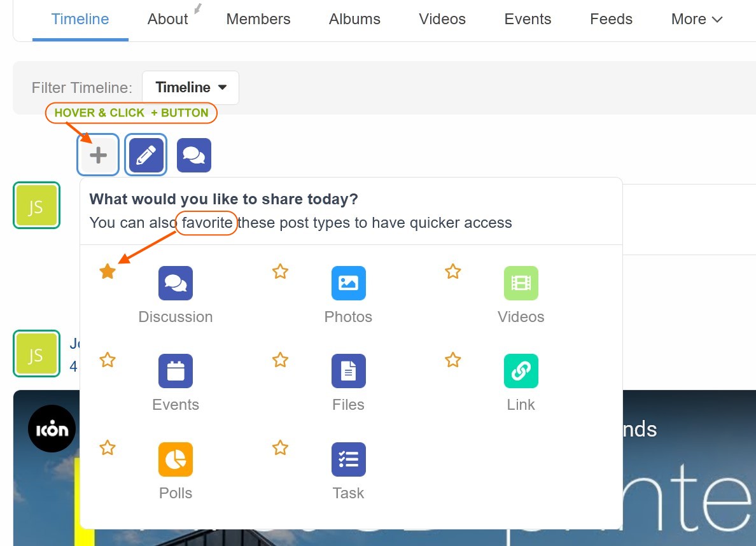Click the blue chat bubbles toolbar icon
The width and height of the screenshot is (756, 546).
coord(194,155)
